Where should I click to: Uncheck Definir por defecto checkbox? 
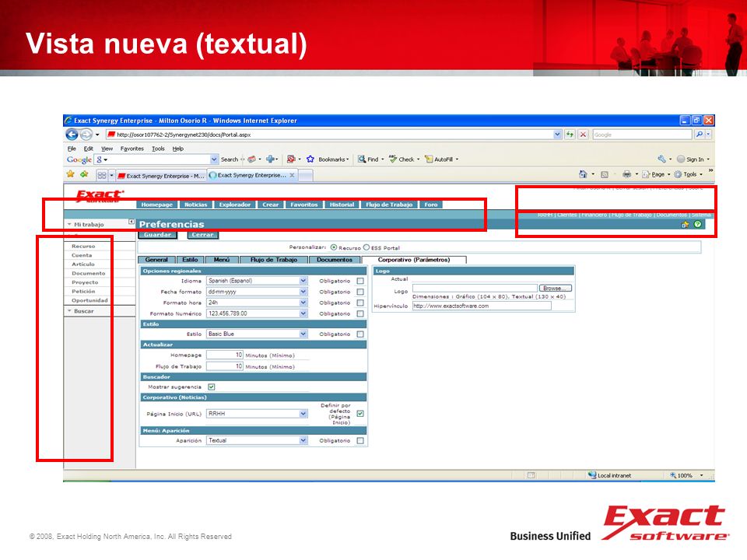click(360, 414)
